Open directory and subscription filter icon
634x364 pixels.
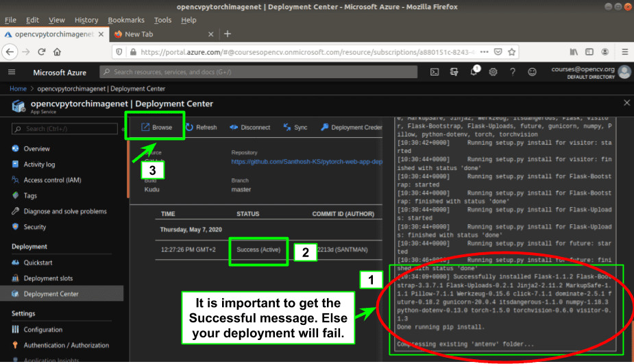[454, 72]
